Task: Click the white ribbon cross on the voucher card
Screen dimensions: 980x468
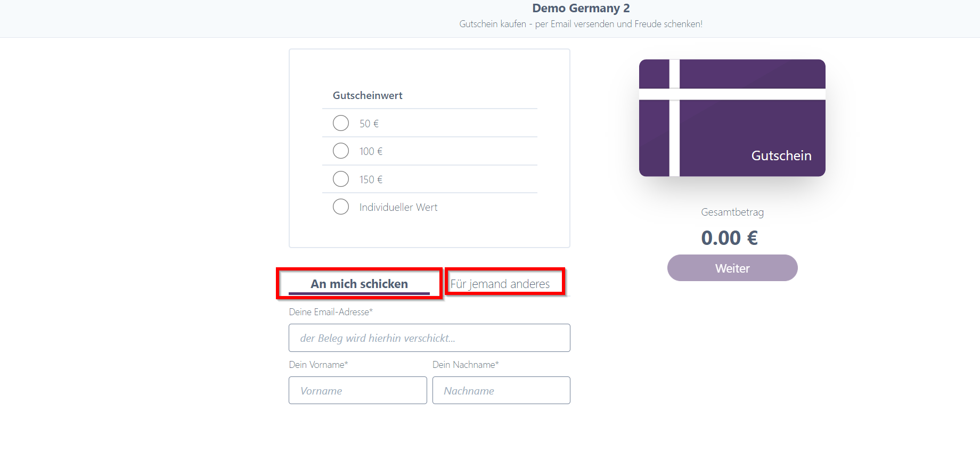Action: click(674, 95)
